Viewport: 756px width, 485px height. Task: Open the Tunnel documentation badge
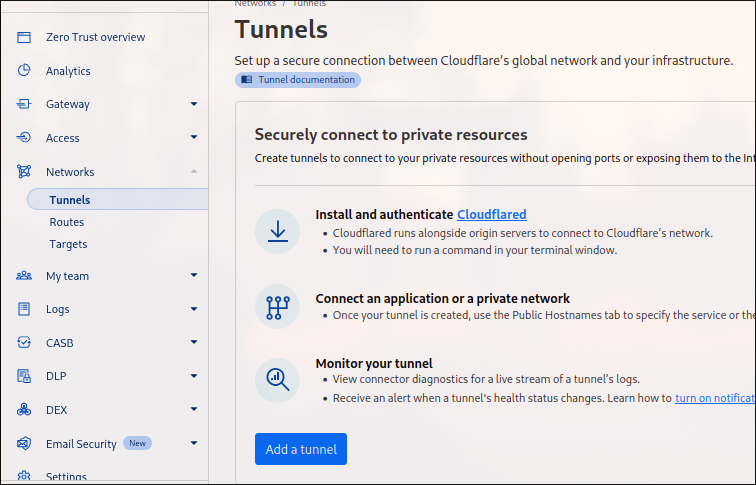coord(298,80)
